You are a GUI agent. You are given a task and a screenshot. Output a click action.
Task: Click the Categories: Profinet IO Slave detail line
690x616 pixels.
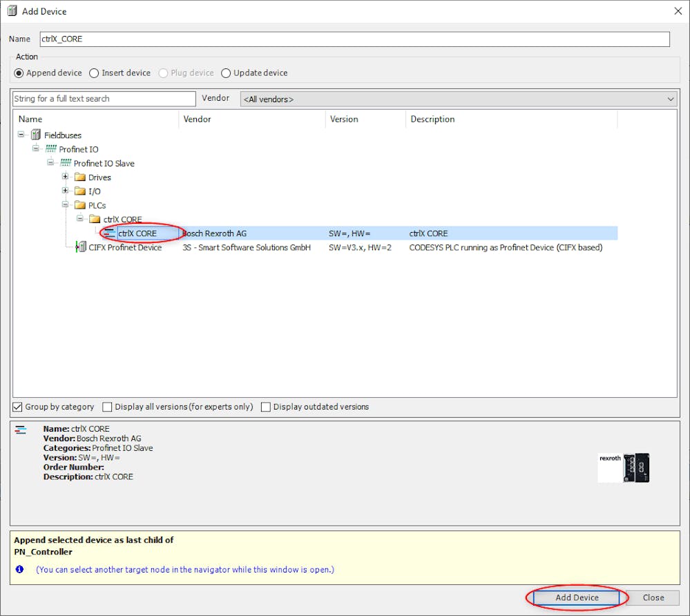97,448
